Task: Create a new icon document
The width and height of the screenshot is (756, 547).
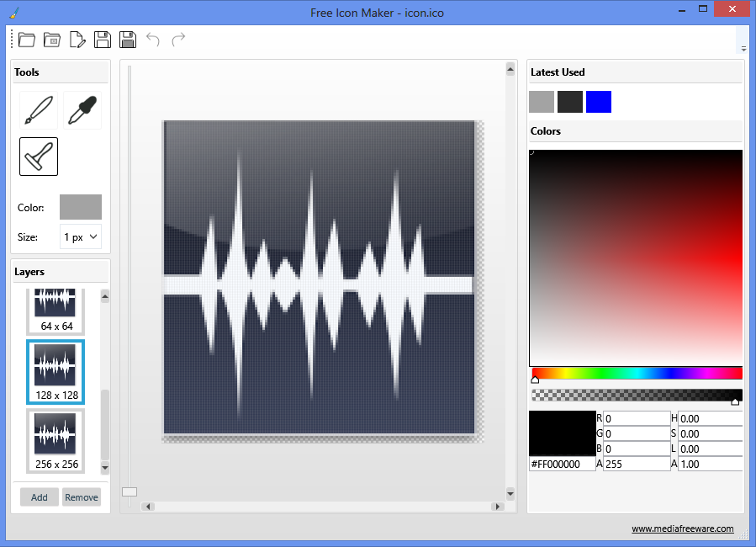Action: pos(77,40)
